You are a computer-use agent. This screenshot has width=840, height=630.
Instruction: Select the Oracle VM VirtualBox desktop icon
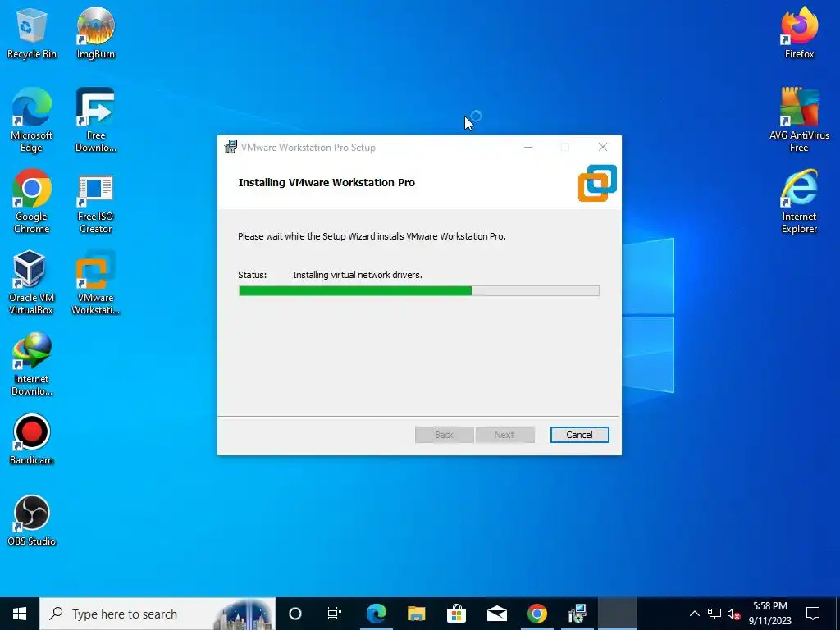pos(31,283)
